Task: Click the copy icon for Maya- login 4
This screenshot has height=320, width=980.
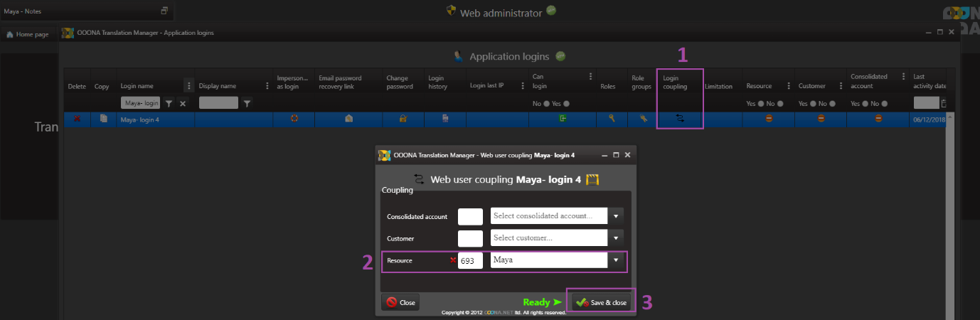Action: (x=103, y=119)
